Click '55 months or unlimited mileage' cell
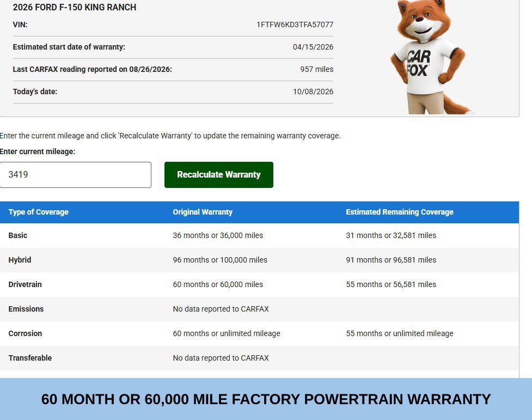The height and width of the screenshot is (420, 532). tap(399, 333)
